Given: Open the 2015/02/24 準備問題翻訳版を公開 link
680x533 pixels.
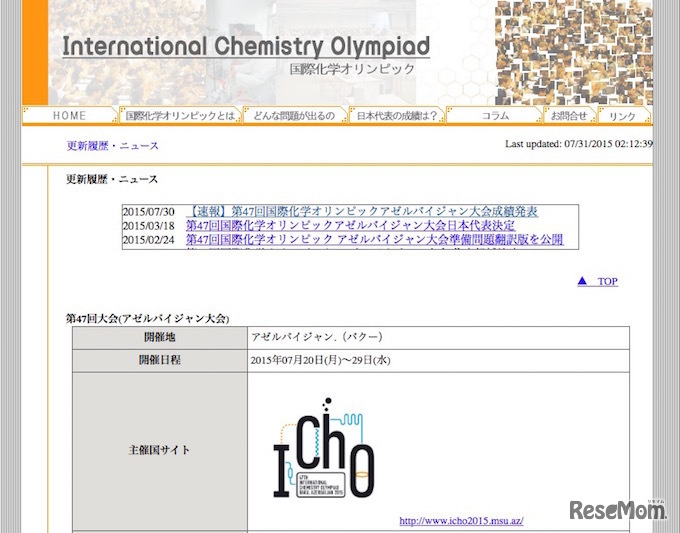Looking at the screenshot, I should pos(375,239).
